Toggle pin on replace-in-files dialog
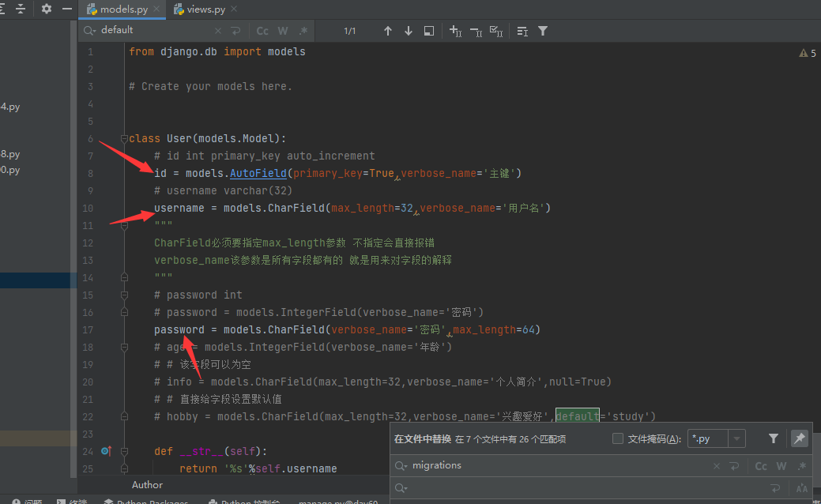821x504 pixels. (800, 438)
